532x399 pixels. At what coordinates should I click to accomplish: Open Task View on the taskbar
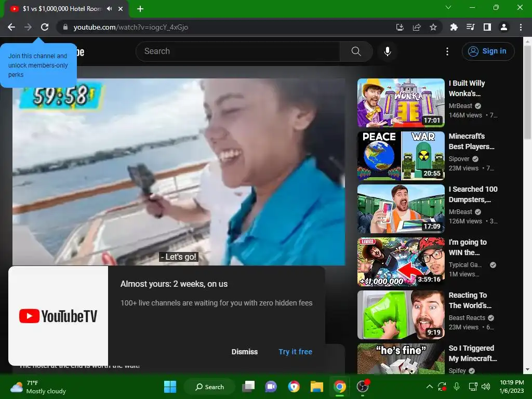coord(248,387)
